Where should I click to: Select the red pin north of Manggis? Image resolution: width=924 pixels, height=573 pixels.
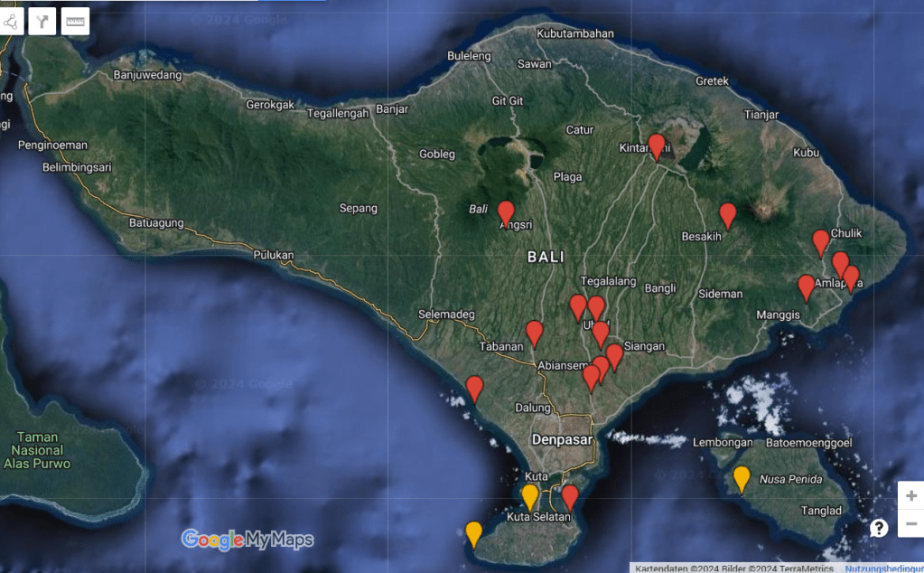click(807, 286)
